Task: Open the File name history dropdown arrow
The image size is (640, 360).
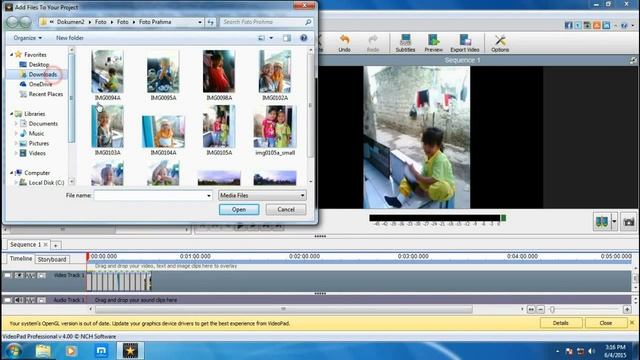Action: click(209, 196)
